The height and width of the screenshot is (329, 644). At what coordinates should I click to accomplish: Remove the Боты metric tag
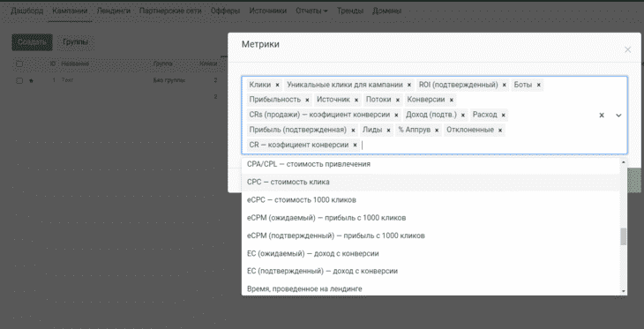coord(538,85)
